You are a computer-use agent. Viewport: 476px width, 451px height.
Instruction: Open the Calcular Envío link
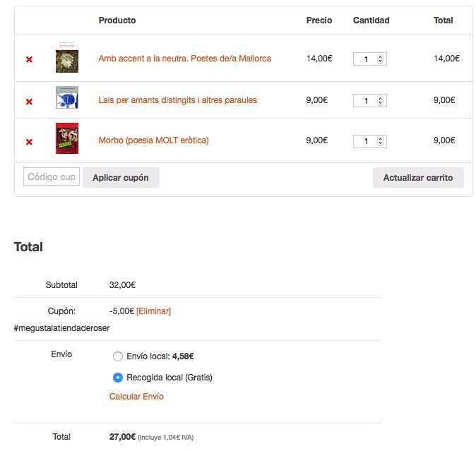tap(136, 397)
